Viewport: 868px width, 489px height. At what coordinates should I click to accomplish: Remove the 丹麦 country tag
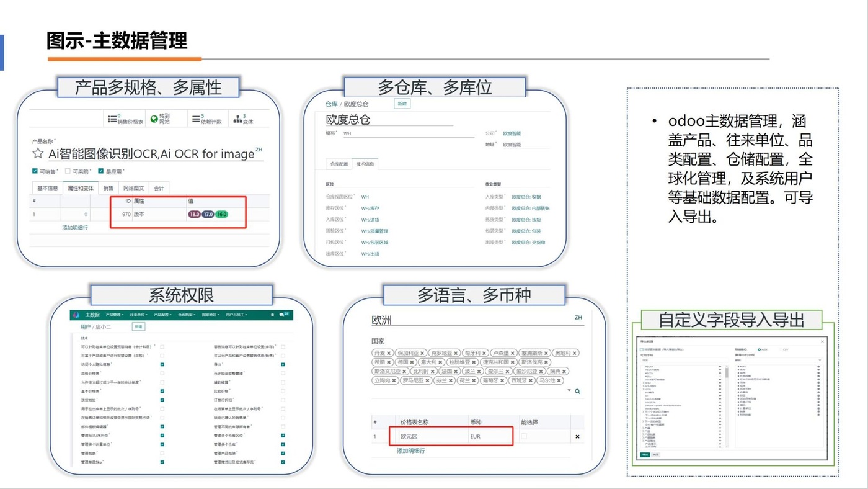(389, 353)
